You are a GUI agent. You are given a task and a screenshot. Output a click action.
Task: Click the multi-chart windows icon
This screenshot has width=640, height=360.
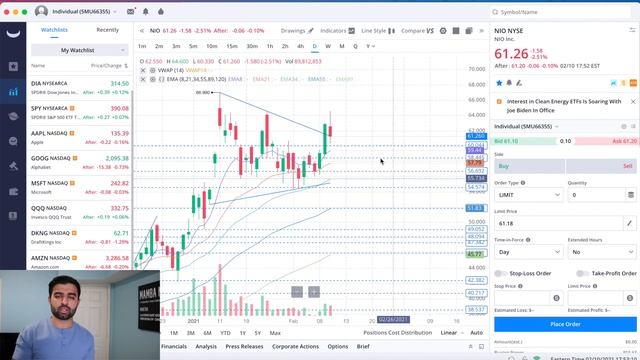click(469, 31)
